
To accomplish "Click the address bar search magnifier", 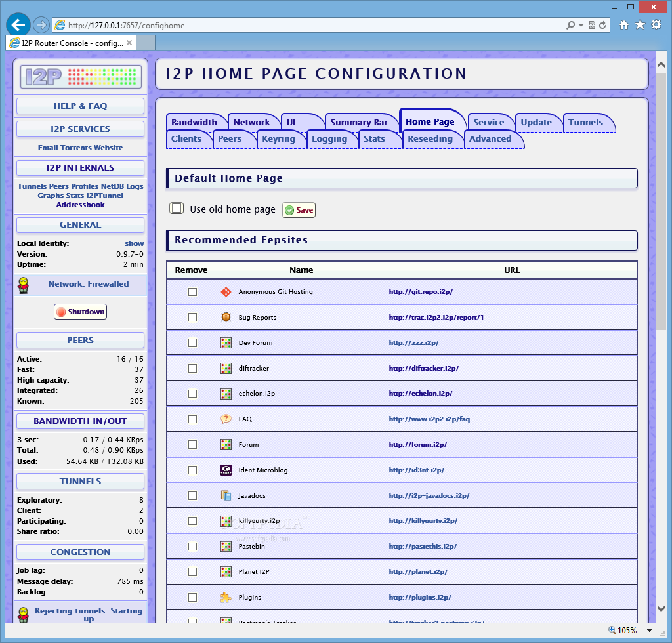I will pyautogui.click(x=570, y=26).
